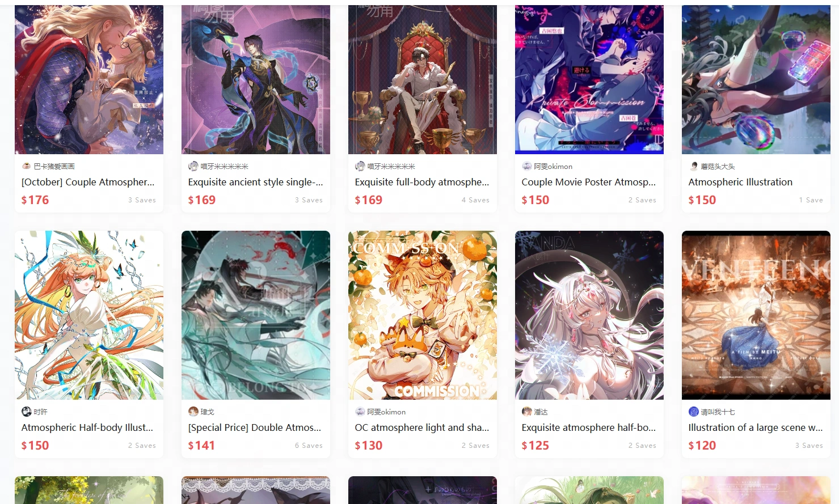Click 瑾戈 artist avatar icon

click(193, 412)
